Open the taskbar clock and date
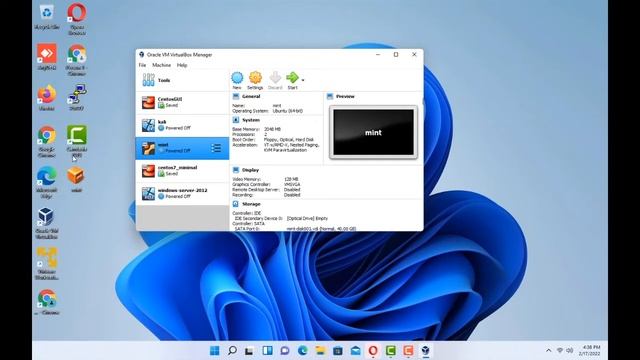640x360 pixels. (589, 350)
